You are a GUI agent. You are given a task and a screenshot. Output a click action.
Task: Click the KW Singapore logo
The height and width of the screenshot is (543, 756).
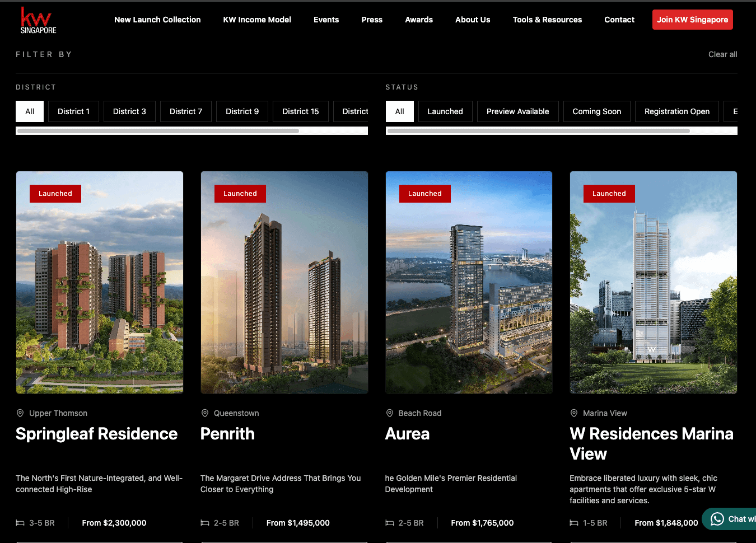click(37, 20)
